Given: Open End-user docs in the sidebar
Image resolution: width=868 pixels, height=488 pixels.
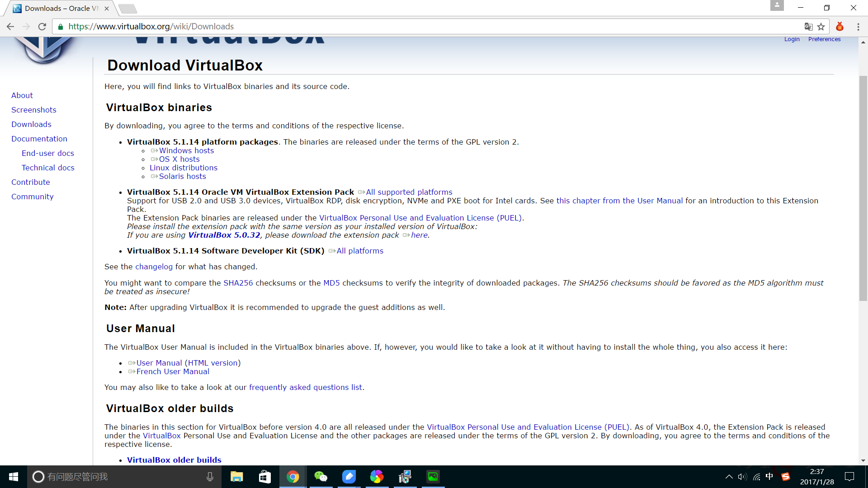Looking at the screenshot, I should point(48,153).
